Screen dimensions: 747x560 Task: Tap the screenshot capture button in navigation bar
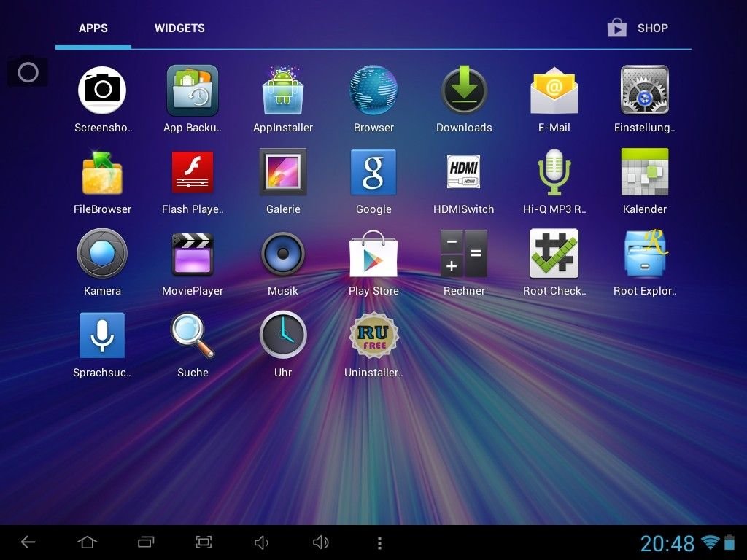pyautogui.click(x=204, y=542)
